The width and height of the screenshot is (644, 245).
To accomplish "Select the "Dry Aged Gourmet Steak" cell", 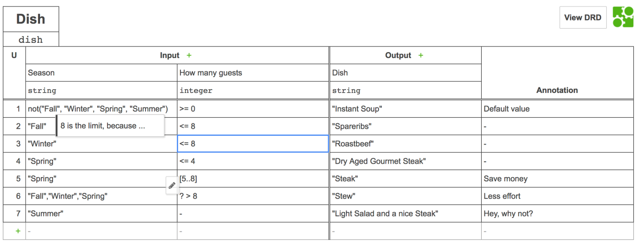I will coord(405,161).
